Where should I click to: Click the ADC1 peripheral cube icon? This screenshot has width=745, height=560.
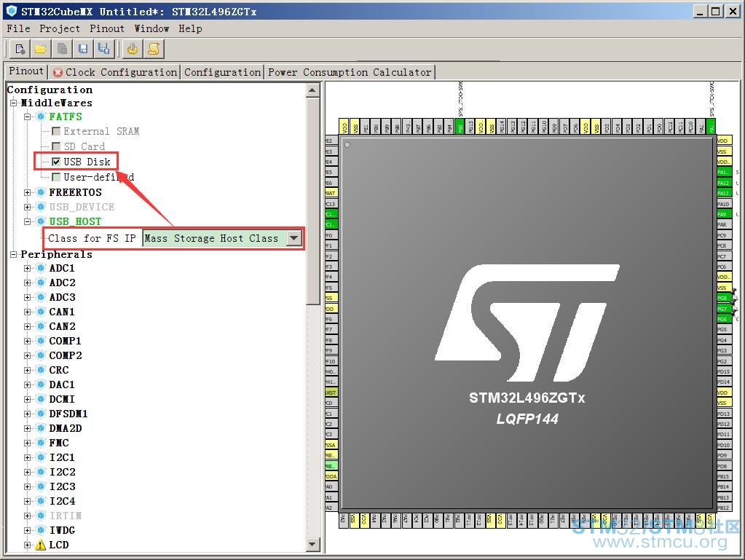(41, 268)
